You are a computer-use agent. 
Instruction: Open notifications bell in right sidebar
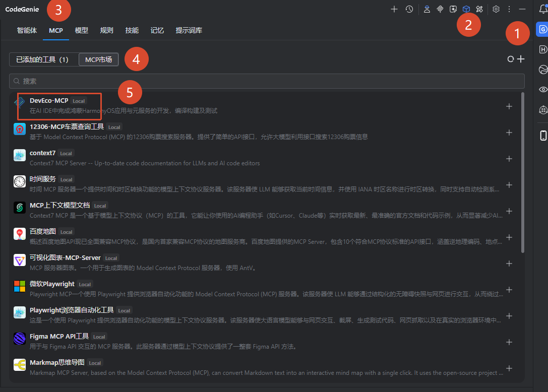(x=543, y=10)
